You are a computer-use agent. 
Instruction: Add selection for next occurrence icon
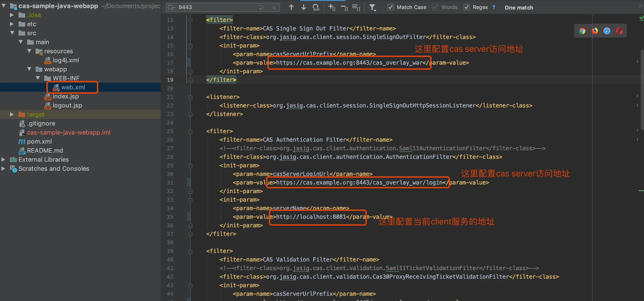click(332, 8)
